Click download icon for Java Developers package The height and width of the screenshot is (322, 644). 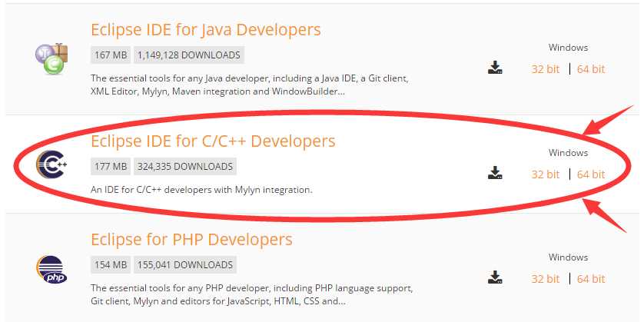[x=495, y=68]
